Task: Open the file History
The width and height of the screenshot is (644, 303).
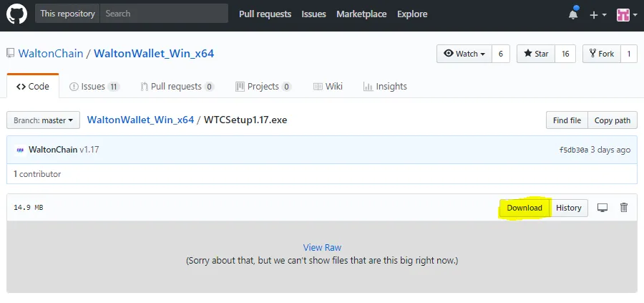Action: (568, 208)
